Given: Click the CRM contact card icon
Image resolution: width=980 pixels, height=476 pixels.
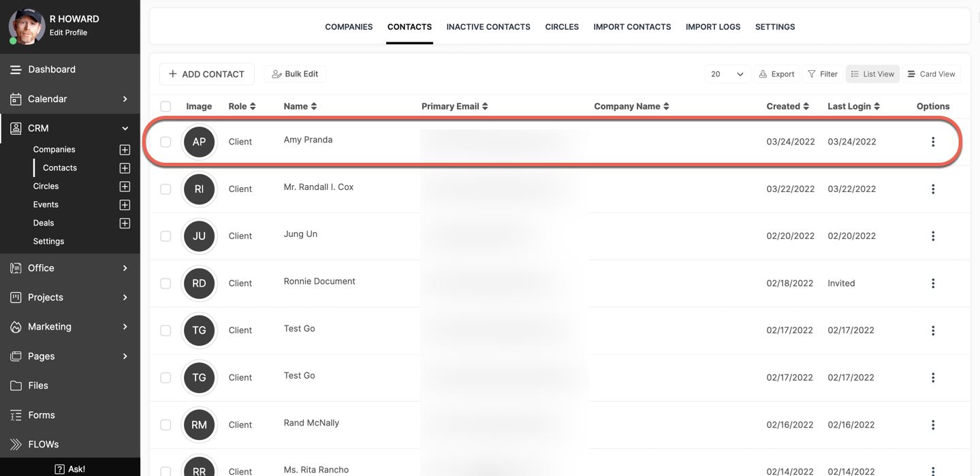Looking at the screenshot, I should [x=16, y=128].
